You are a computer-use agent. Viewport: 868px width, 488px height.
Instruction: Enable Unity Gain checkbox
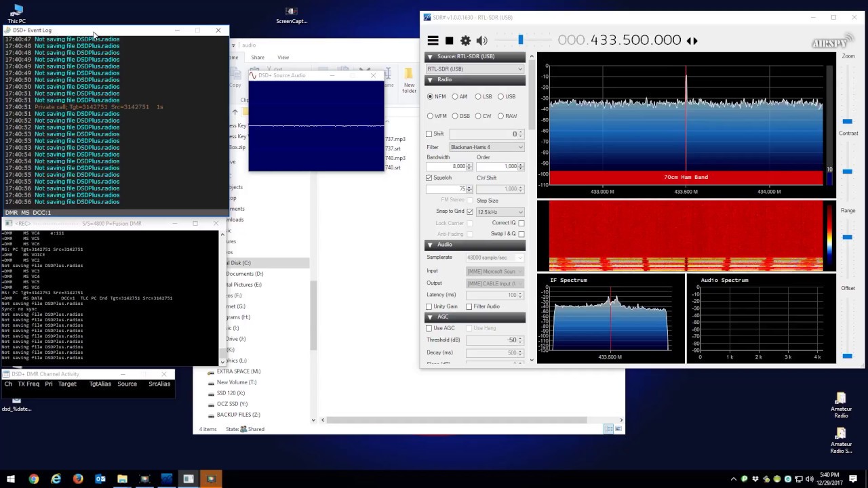click(x=429, y=306)
